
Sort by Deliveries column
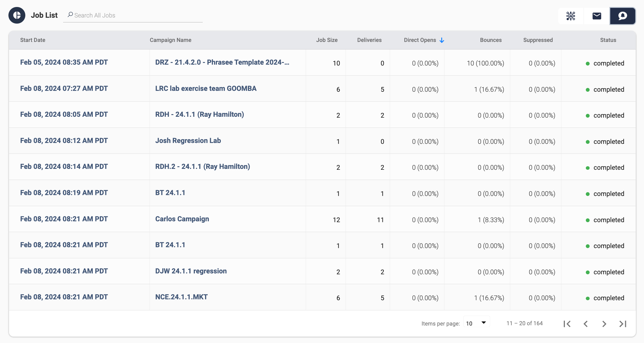click(369, 40)
